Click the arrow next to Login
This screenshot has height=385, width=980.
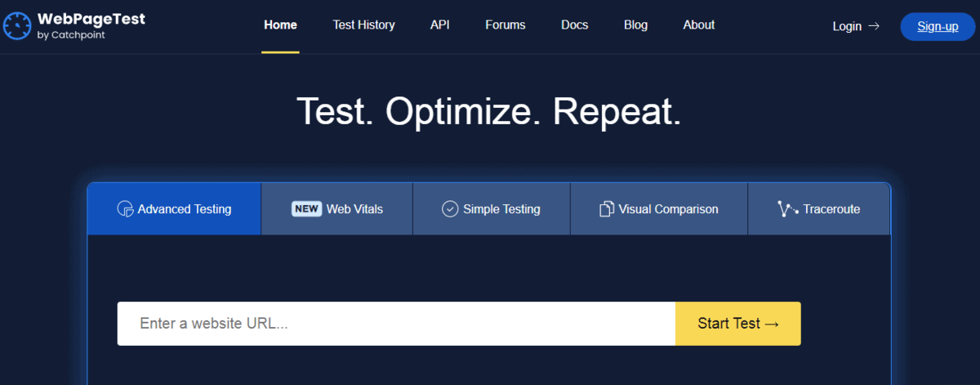pyautogui.click(x=874, y=26)
